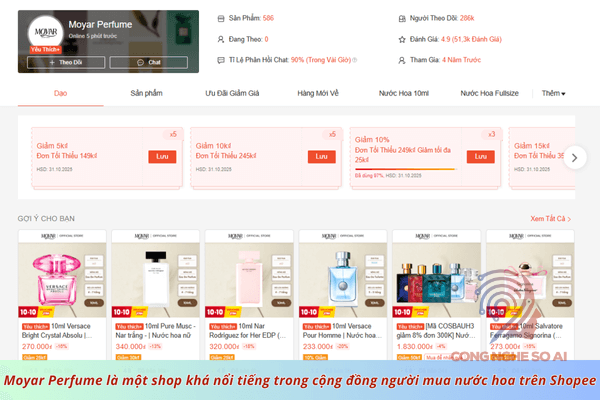Click the chat response rate speech icon

(221, 60)
